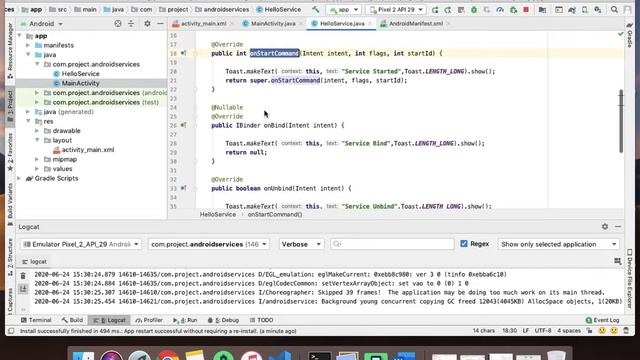Open the Run tool window tab
The image size is (640, 360).
pyautogui.click(x=185, y=320)
